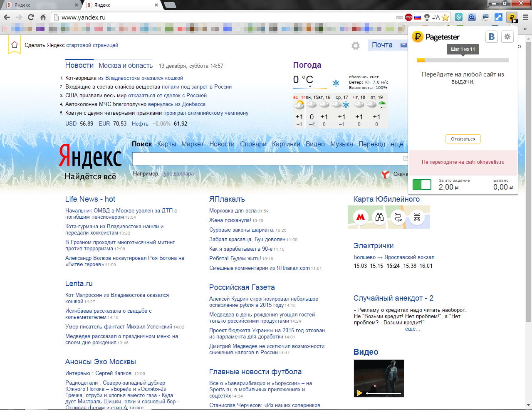Toggle the green Pagetester on/off switch
The image size is (532, 410).
(x=422, y=185)
